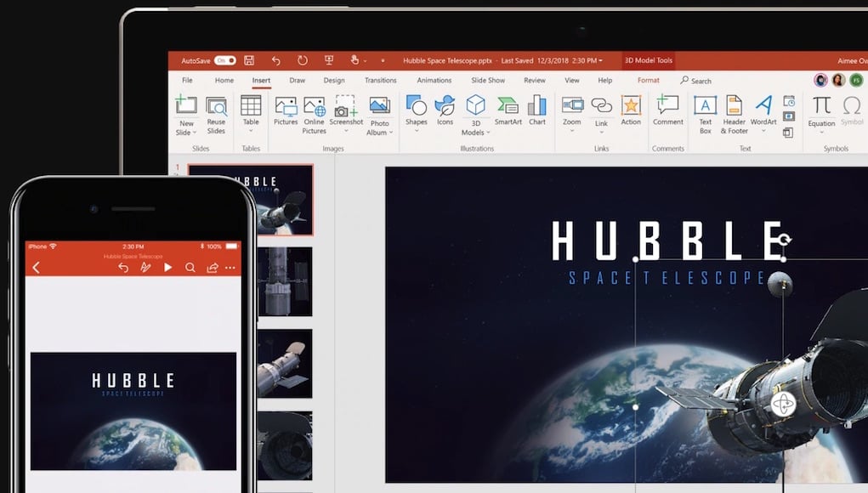Open the Last Saved version history dropdown

pos(600,61)
